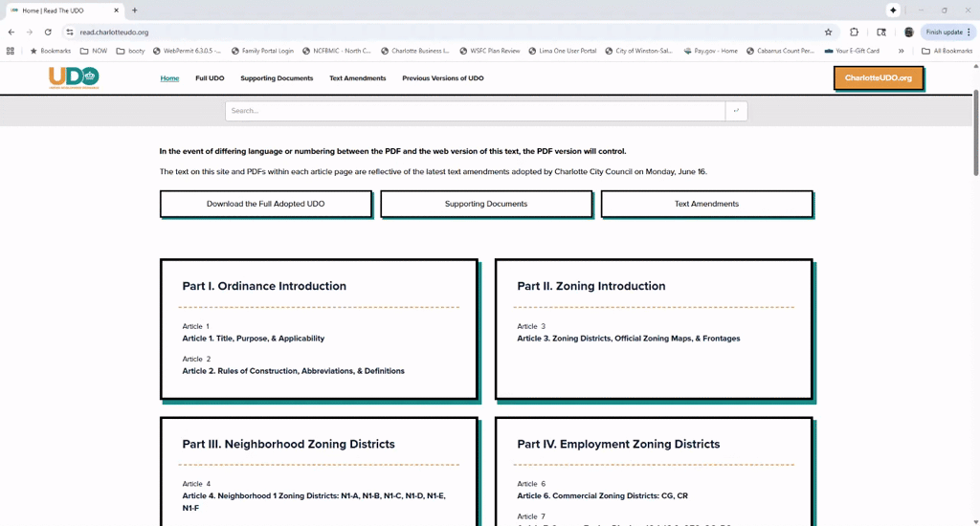
Task: Open the Full UDO nav item
Action: click(210, 78)
